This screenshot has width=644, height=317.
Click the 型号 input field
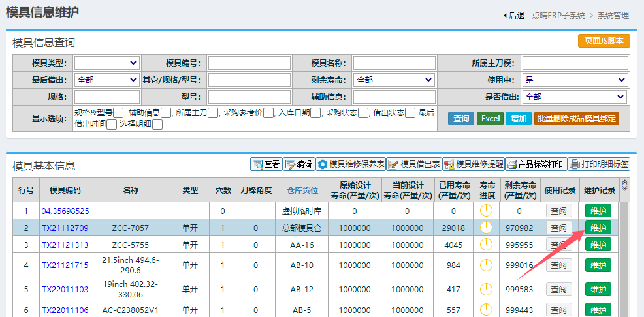tap(250, 97)
